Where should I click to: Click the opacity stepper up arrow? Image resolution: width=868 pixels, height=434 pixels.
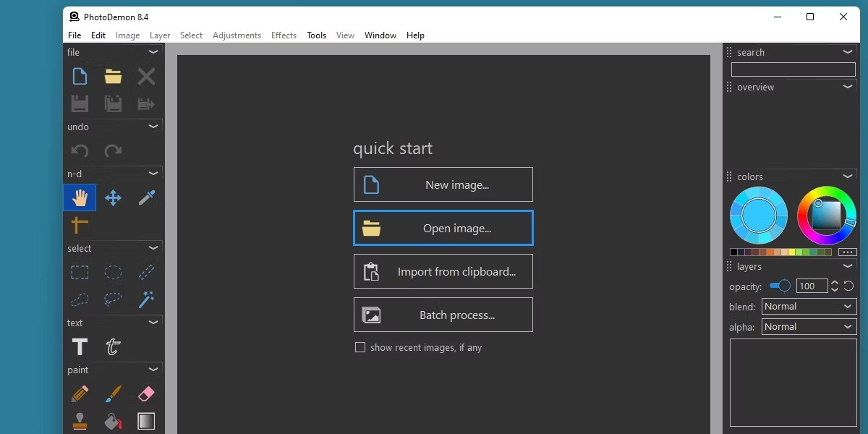[x=835, y=283]
